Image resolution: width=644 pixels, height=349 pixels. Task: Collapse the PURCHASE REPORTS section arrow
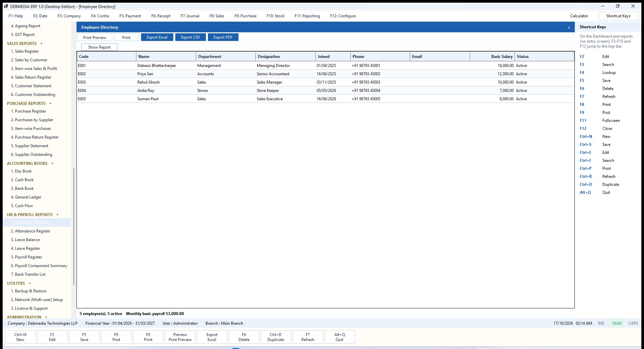[x=51, y=104]
